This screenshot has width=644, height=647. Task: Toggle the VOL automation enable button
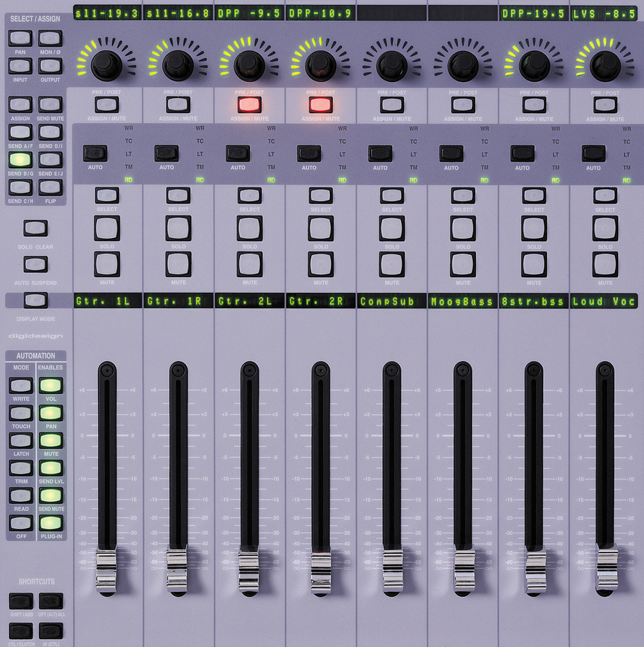(50, 386)
